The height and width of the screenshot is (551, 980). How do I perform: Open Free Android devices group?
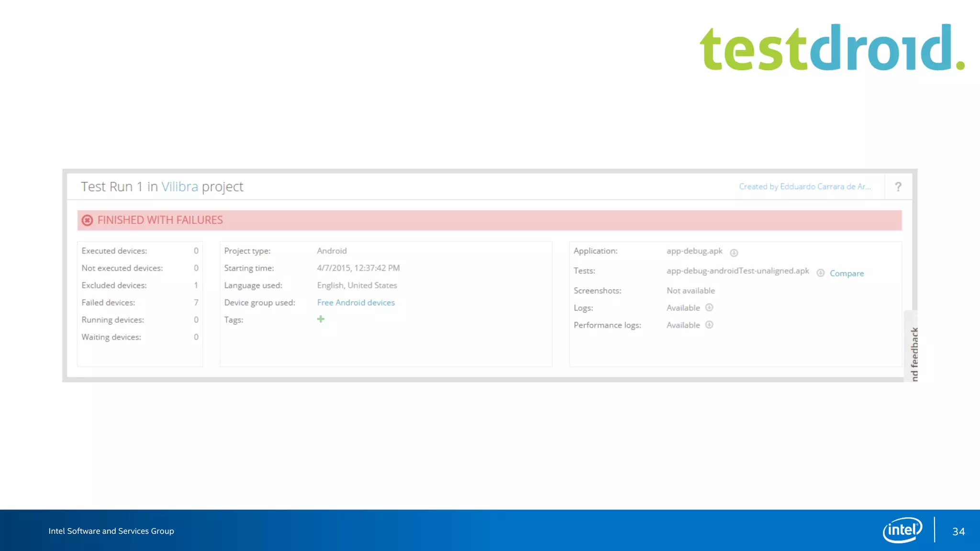356,303
